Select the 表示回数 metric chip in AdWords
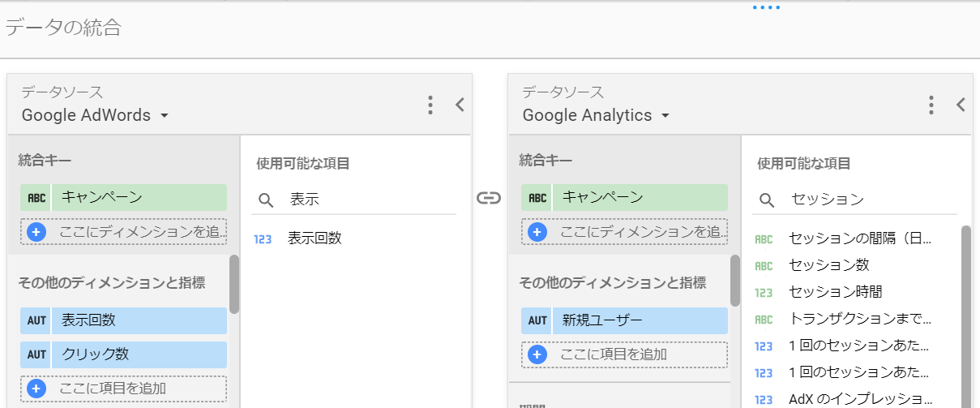Viewport: 980px width, 408px height. [x=123, y=320]
